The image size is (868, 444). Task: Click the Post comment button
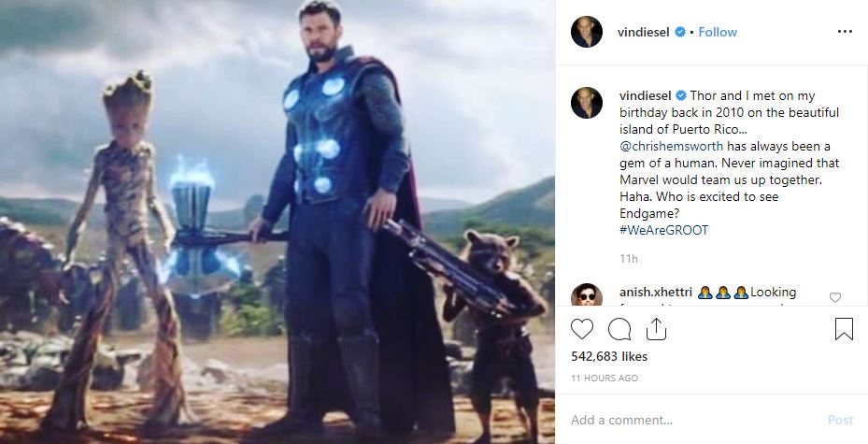click(x=840, y=420)
